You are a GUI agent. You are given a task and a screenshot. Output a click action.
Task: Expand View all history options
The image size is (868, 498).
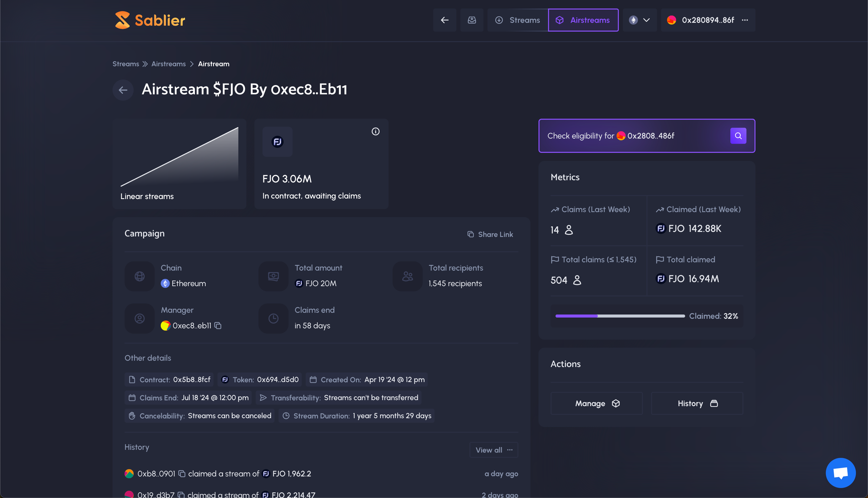(x=493, y=450)
